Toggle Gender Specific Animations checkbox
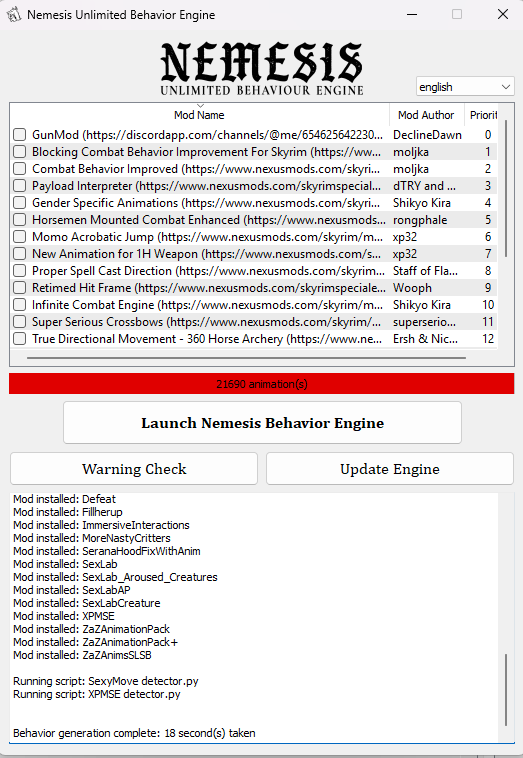523x758 pixels. [x=19, y=203]
